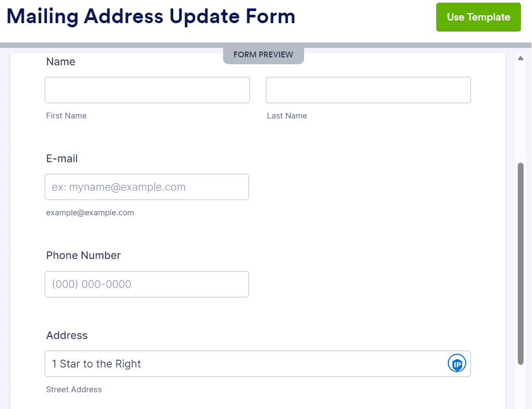Click the E-mail field label
The height and width of the screenshot is (409, 532).
click(x=62, y=158)
